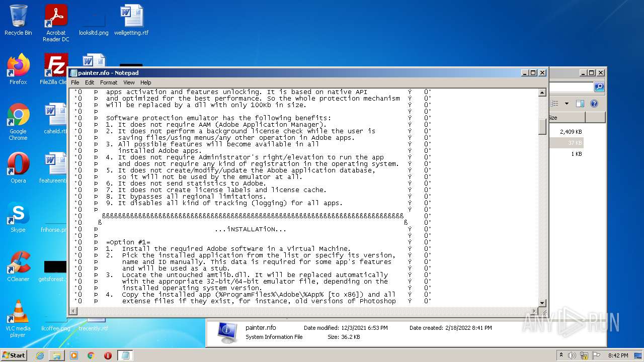Viewport: 644px width, 362px height.
Task: Launch Chrome from the taskbar
Action: [91, 355]
